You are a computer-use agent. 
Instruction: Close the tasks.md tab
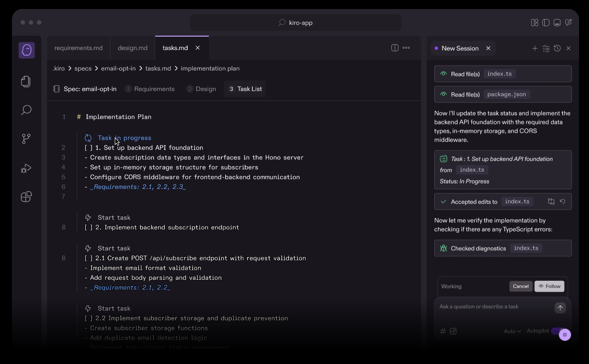click(198, 48)
